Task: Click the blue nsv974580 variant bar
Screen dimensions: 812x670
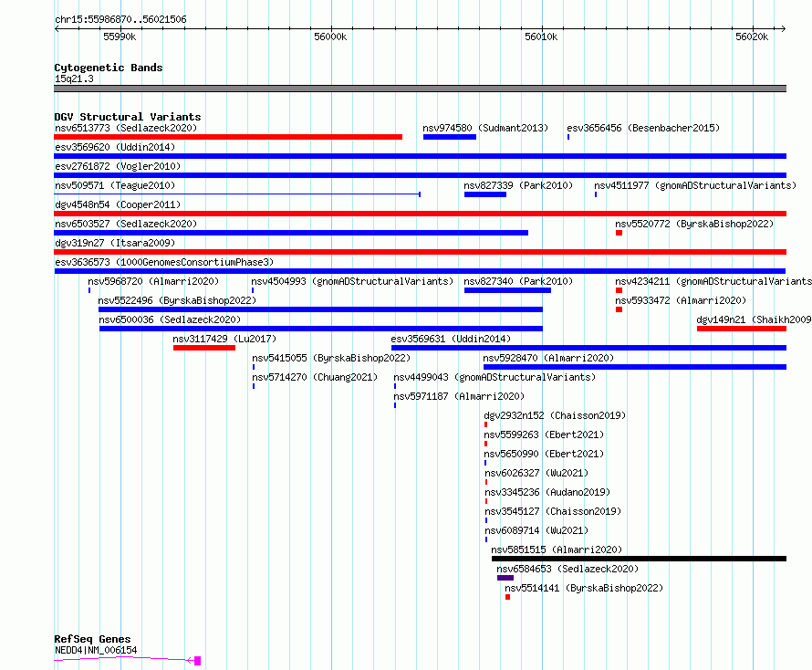Action: point(450,137)
